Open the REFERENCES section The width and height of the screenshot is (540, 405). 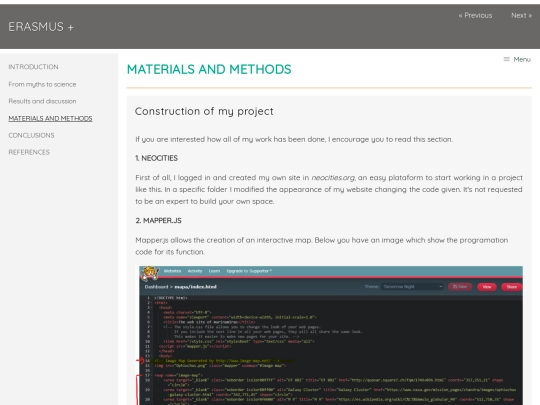29,152
